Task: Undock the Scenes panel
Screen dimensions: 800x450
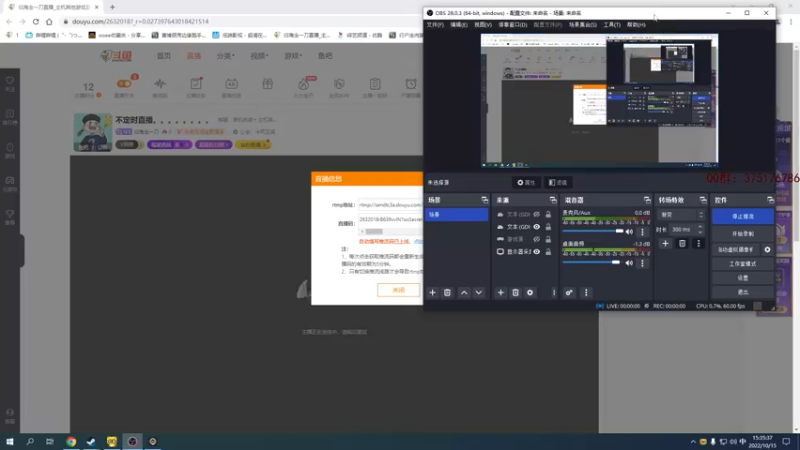Action: tap(484, 200)
